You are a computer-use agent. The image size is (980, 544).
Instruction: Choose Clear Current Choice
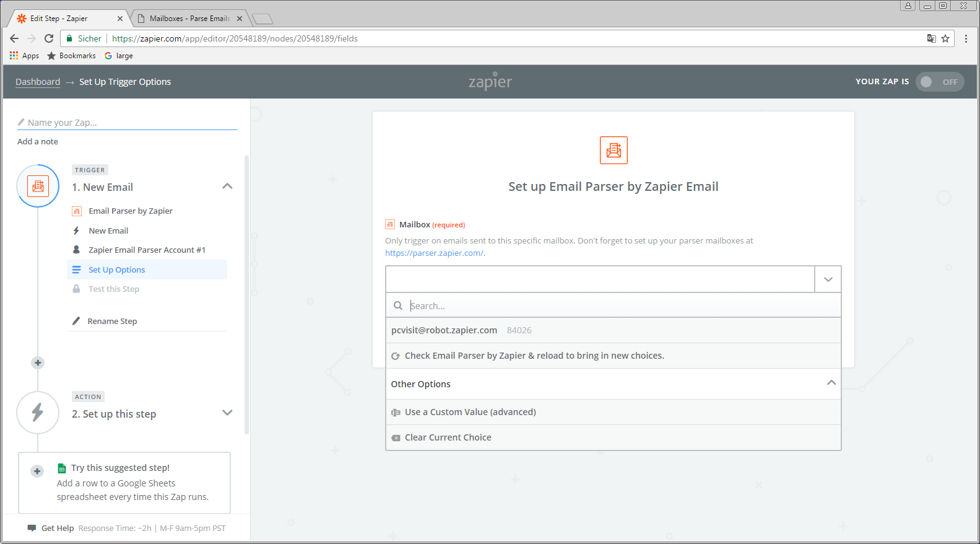[x=614, y=437]
